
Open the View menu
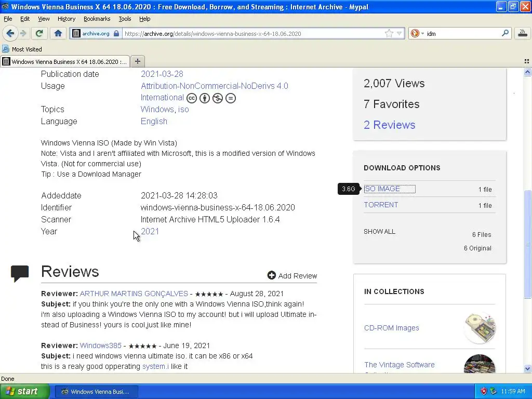click(44, 19)
